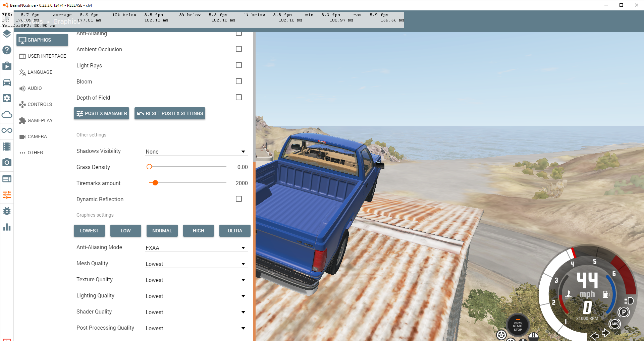Screen dimensions: 644x341
Task: Click the orange options sliders icon
Action: 7,195
